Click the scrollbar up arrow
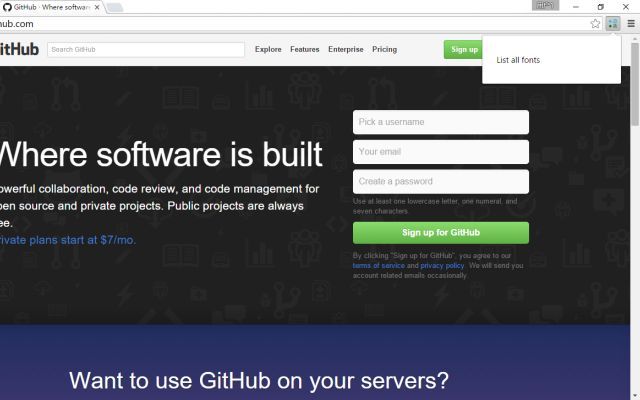Image resolution: width=640 pixels, height=400 pixels. (x=635, y=39)
